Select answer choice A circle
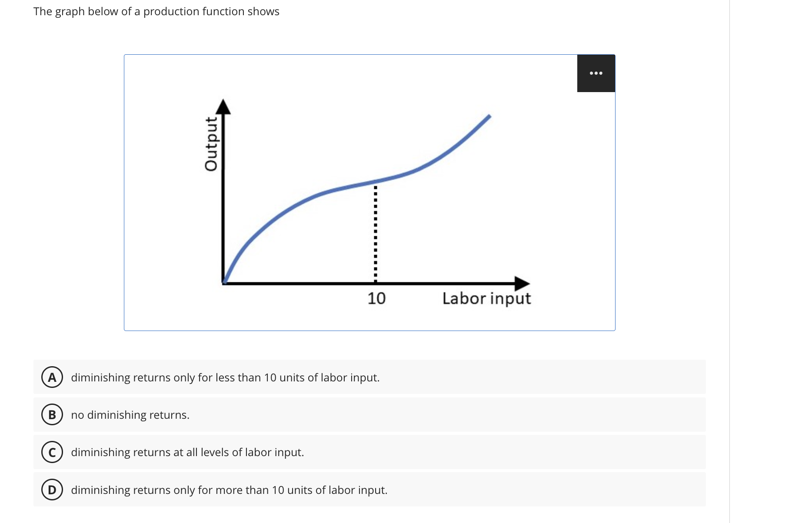Viewport: 812px width, 523px height. [52, 377]
